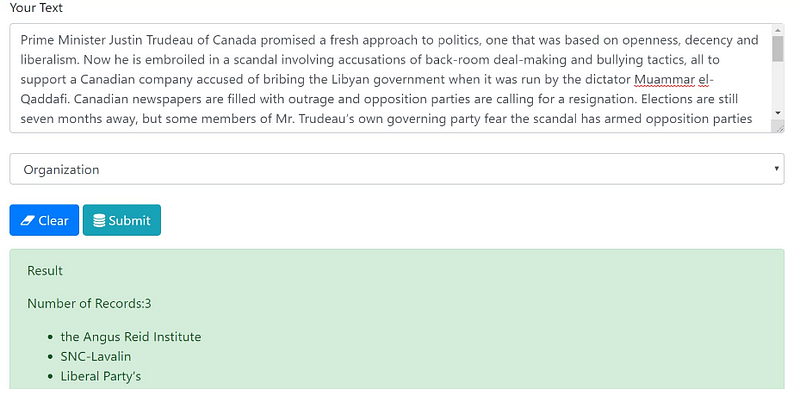
Task: Click the misspelled word Muammar in text
Action: click(664, 80)
